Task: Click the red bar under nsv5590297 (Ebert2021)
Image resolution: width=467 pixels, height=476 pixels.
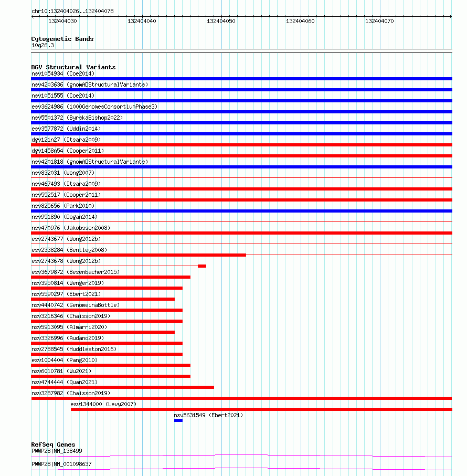Action: pyautogui.click(x=103, y=299)
